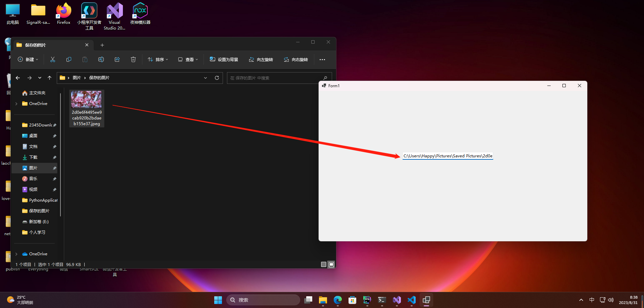Click the Cut icon in Explorer toolbar
This screenshot has height=308, width=644.
(x=53, y=59)
